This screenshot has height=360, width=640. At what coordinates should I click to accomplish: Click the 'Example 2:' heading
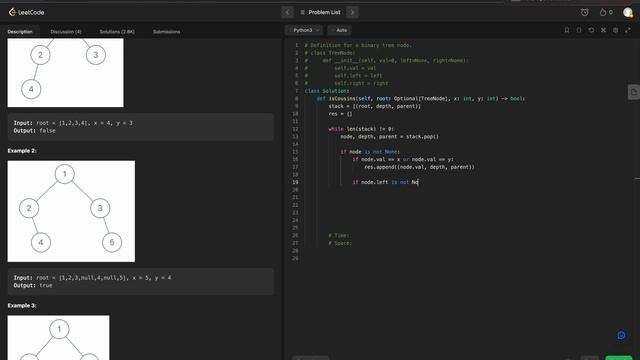[x=22, y=151]
